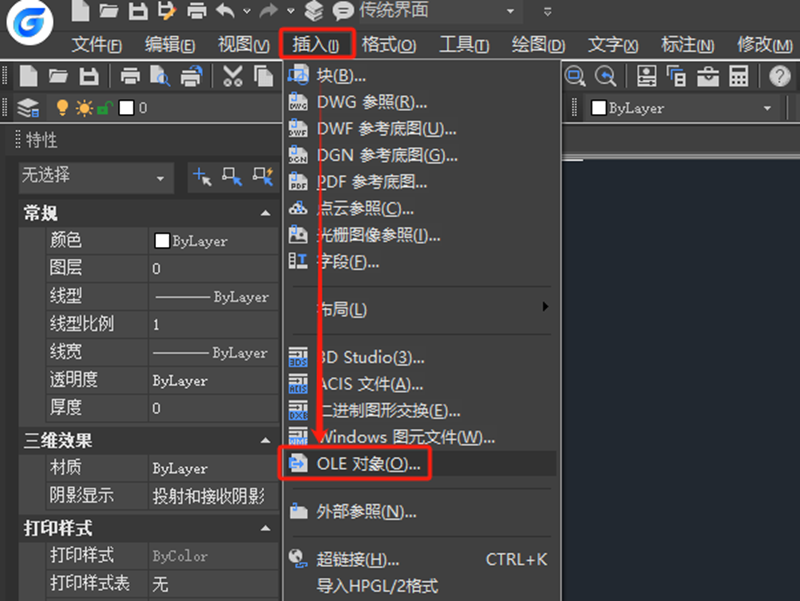Click the Print Preview icon
The height and width of the screenshot is (601, 800).
[158, 77]
